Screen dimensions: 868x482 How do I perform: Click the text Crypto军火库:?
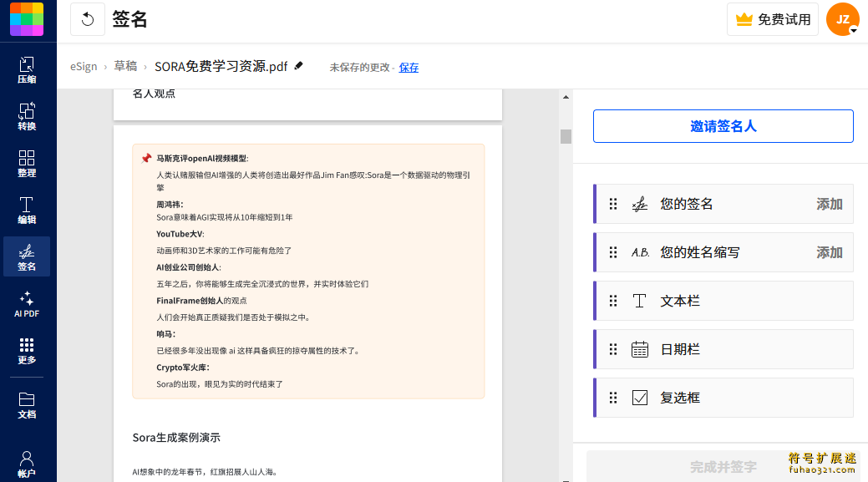[183, 368]
